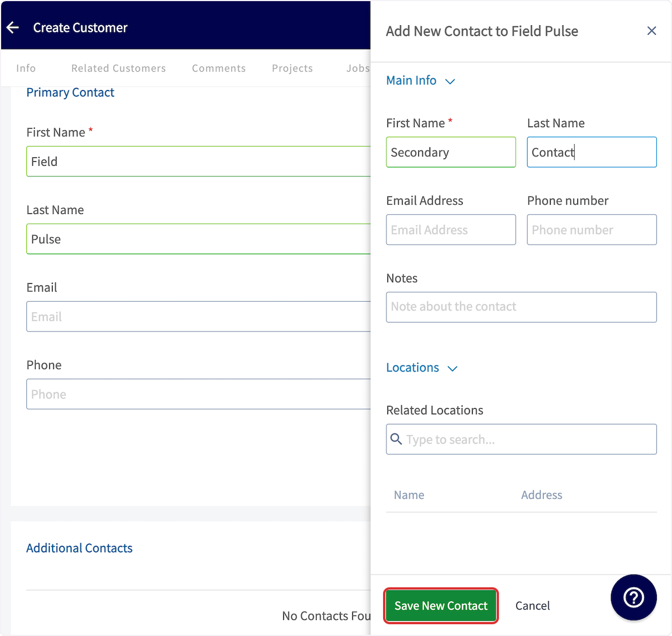Click the Email Address field in contact panel

point(451,230)
